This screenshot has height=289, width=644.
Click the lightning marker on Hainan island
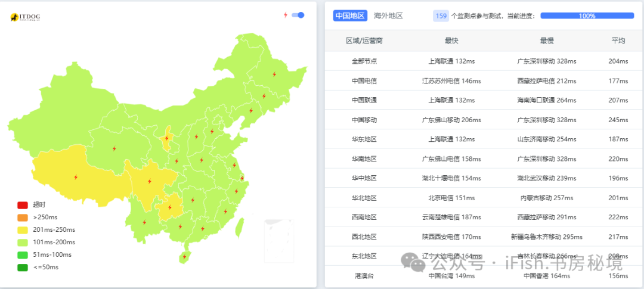[x=184, y=257]
